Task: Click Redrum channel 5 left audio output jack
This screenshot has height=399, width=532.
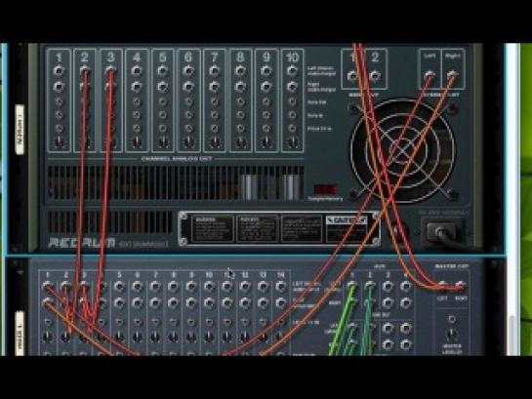Action: [x=162, y=71]
